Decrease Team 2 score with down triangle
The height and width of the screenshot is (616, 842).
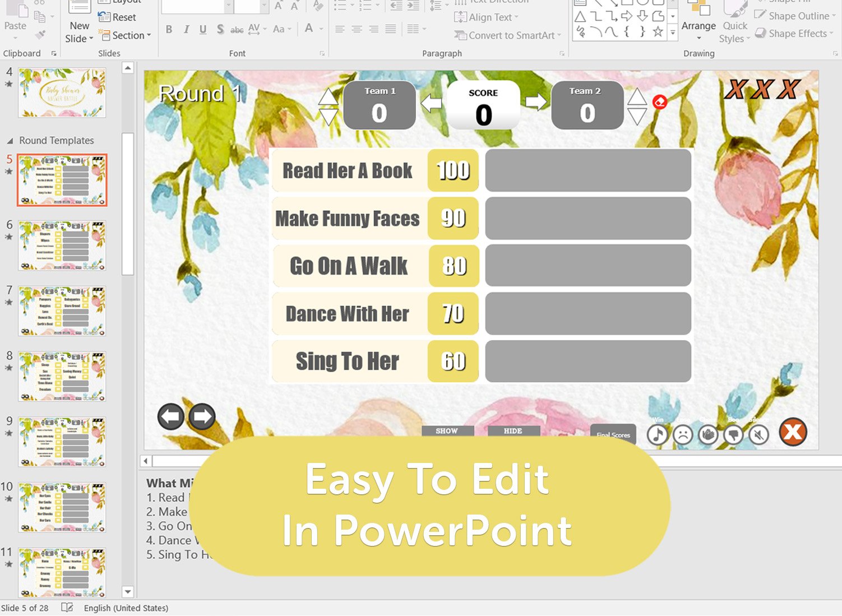coord(637,116)
